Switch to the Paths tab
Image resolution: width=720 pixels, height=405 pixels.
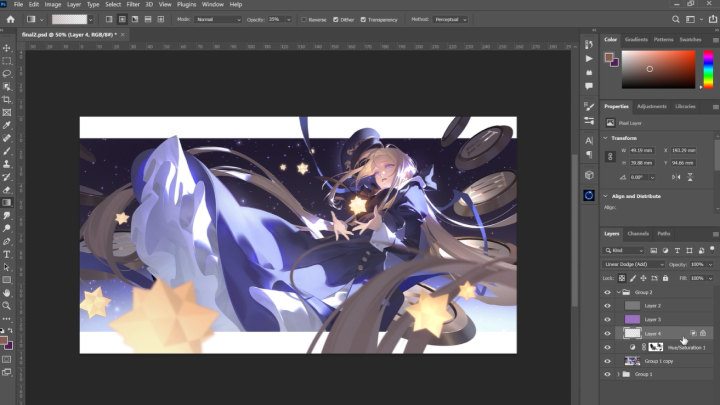664,234
